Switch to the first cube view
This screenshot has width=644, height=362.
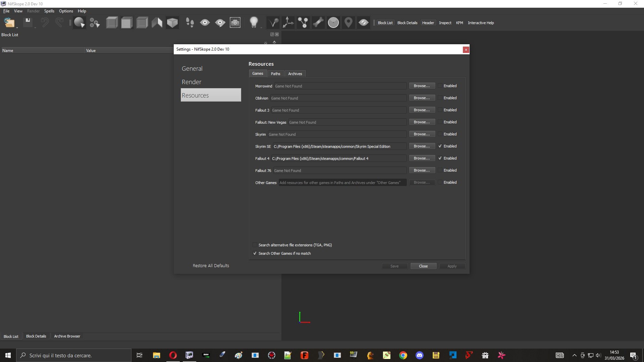pos(112,23)
